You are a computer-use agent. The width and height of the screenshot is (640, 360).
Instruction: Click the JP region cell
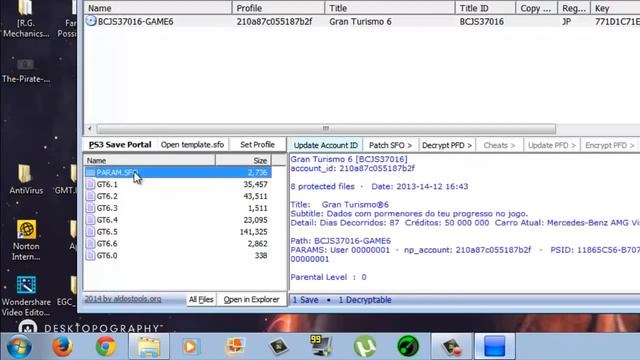[x=566, y=22]
